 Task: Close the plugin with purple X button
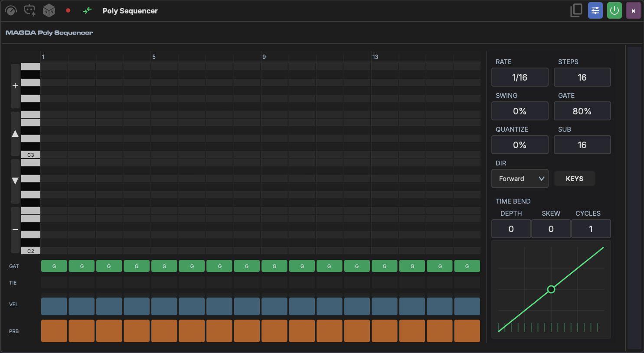pyautogui.click(x=634, y=10)
